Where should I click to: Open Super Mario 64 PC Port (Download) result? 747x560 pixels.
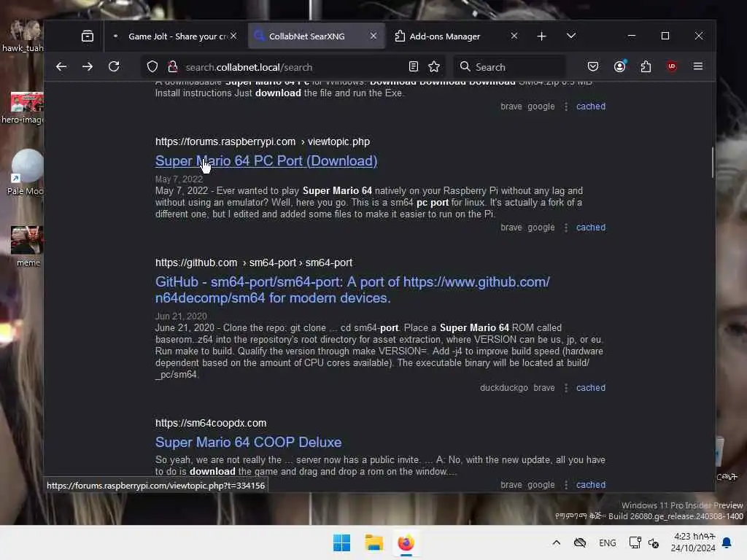(x=266, y=161)
